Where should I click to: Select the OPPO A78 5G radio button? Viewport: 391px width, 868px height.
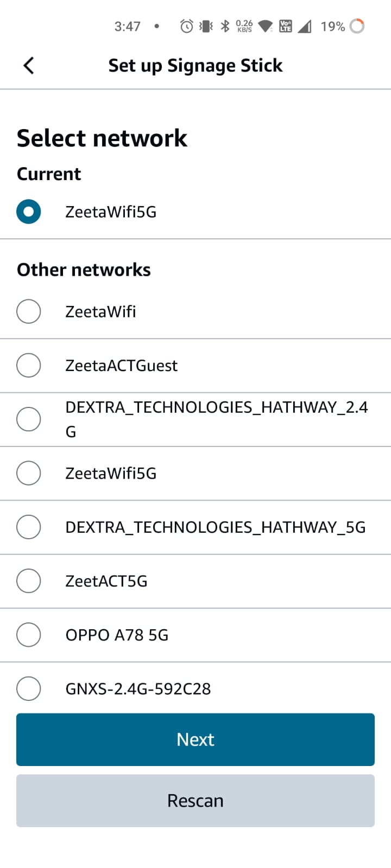(x=29, y=635)
